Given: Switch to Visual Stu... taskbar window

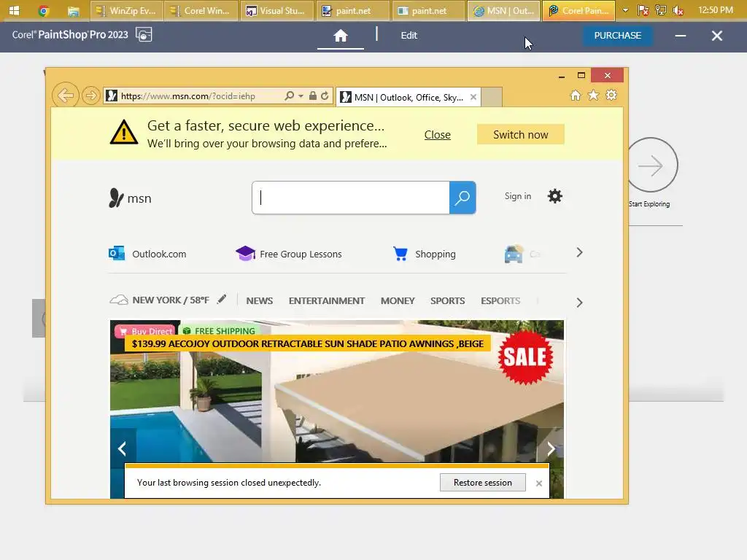Looking at the screenshot, I should 277,10.
